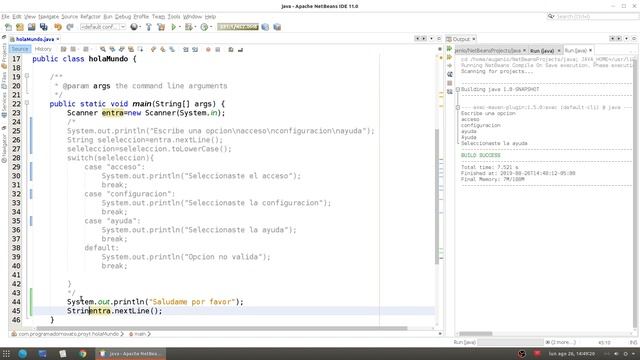Click the Shift Line Left icon

pyautogui.click(x=185, y=49)
